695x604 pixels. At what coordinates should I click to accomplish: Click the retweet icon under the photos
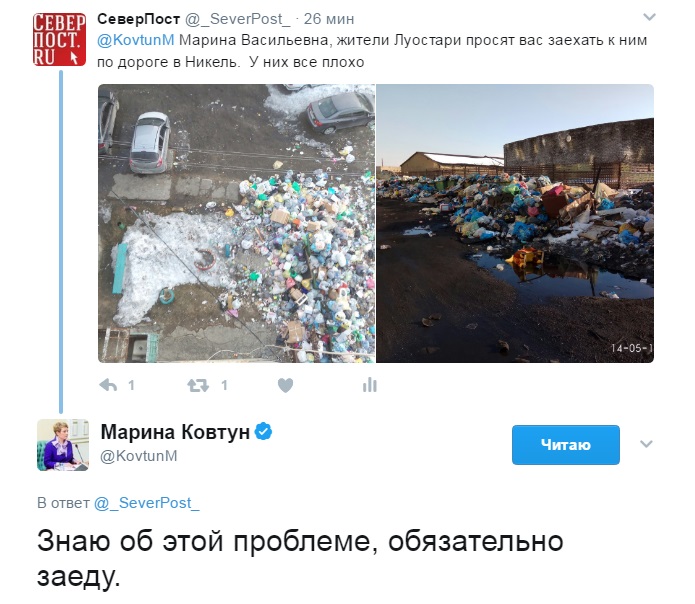[x=198, y=385]
